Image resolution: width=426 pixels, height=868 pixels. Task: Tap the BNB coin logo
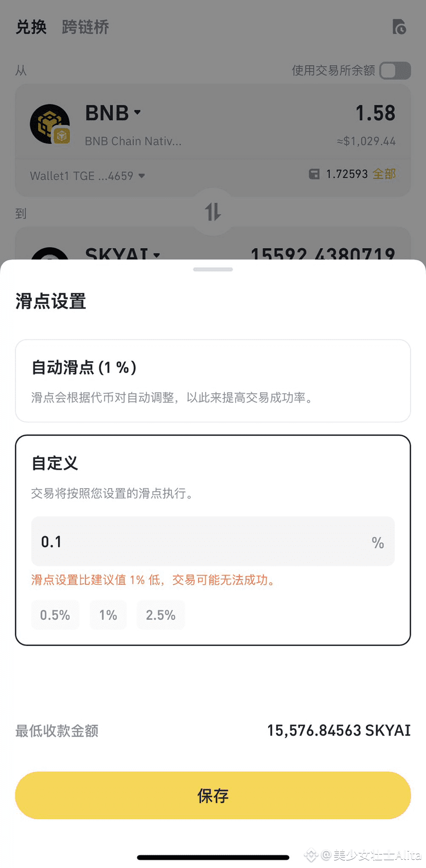click(50, 124)
